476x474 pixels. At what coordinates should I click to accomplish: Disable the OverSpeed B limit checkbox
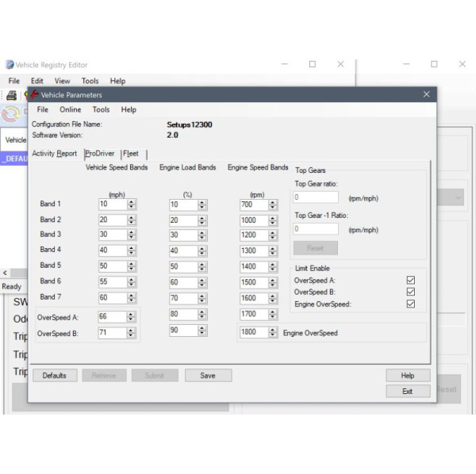410,292
